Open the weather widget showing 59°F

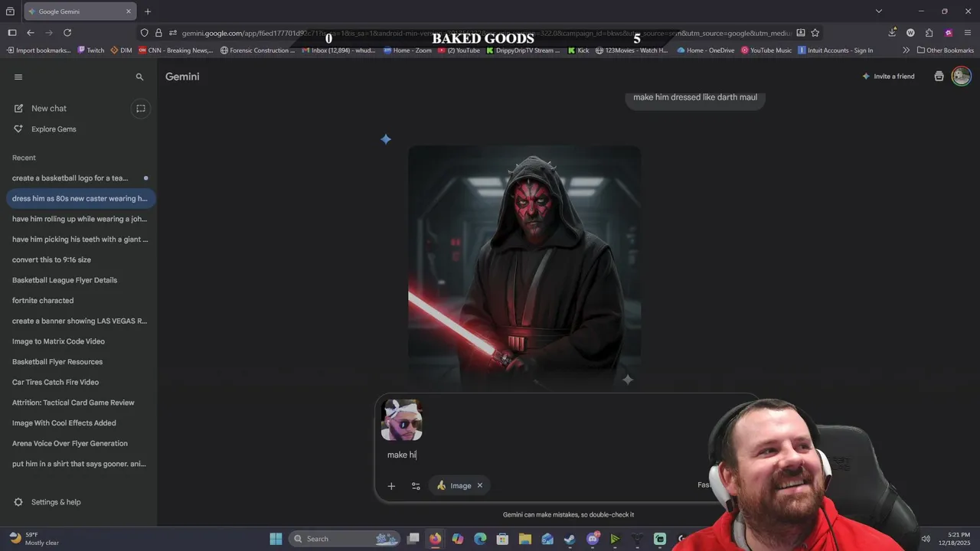(x=34, y=539)
